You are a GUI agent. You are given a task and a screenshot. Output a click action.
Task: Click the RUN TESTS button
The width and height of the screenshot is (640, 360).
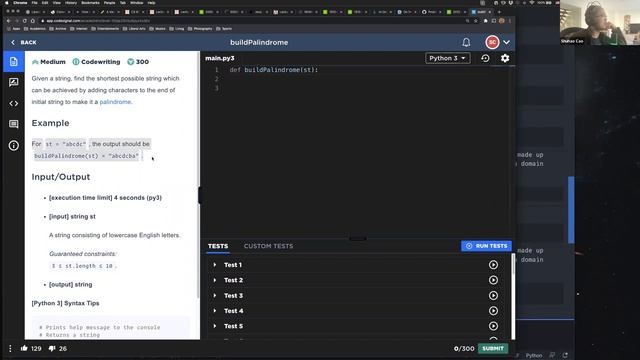[486, 246]
